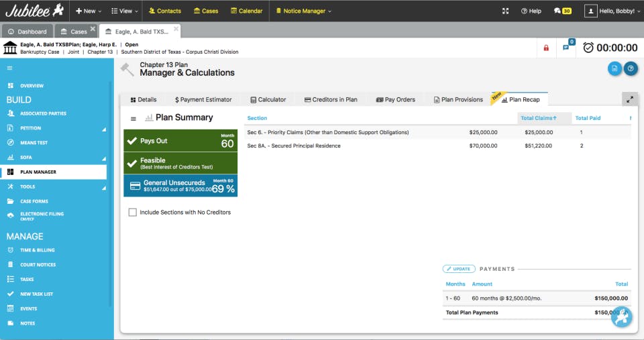644x340 pixels.
Task: Expand the plan panel with arrows icon
Action: tap(630, 99)
